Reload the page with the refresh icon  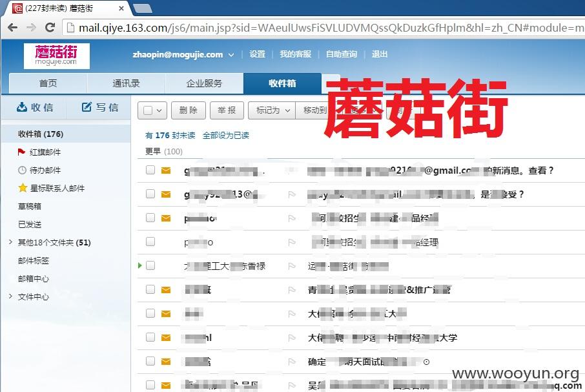point(50,27)
